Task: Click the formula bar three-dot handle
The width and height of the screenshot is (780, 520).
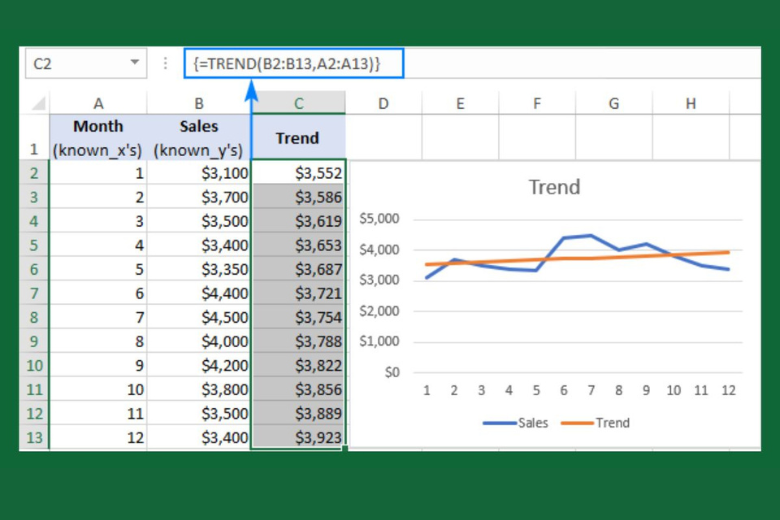Action: coord(165,63)
